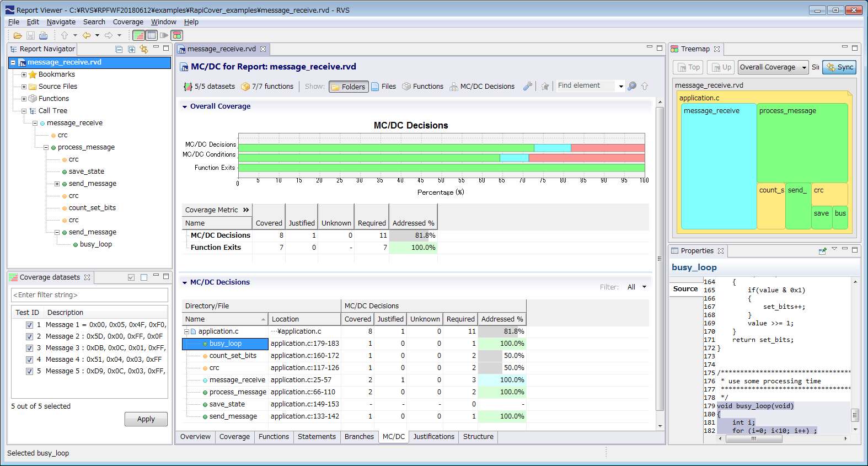Click the Print icon in toolbar

click(x=43, y=35)
